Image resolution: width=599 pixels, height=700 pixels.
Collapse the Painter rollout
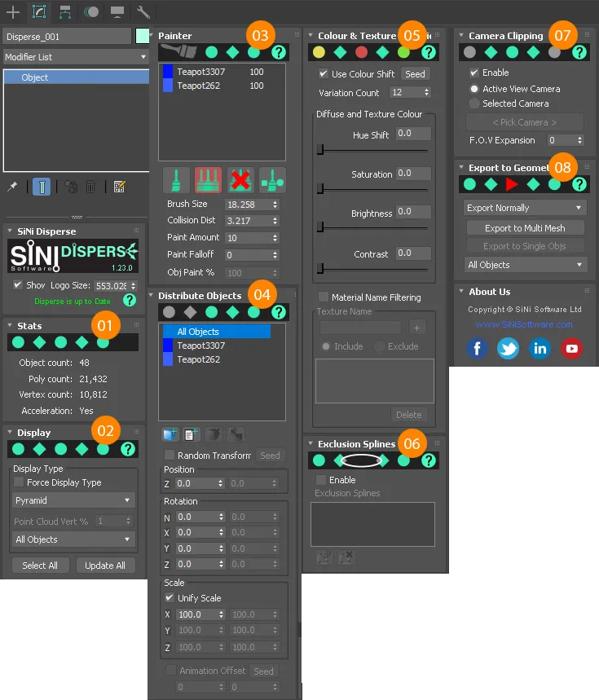point(151,35)
